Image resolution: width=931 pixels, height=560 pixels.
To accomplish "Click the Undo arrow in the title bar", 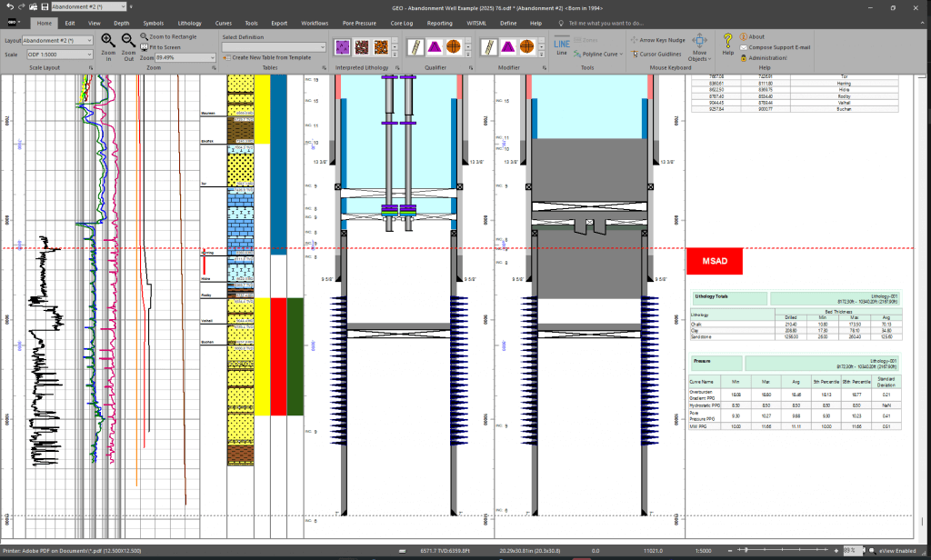I will coord(10,7).
